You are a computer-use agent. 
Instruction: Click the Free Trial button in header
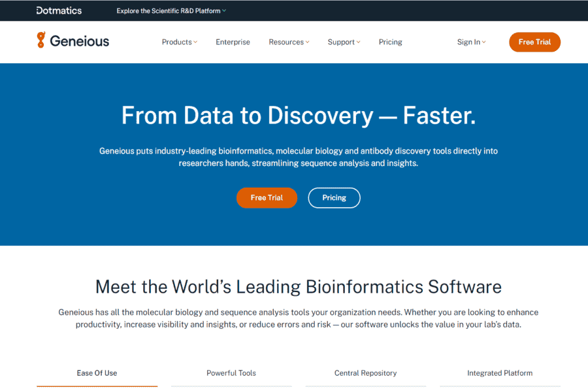(x=534, y=42)
